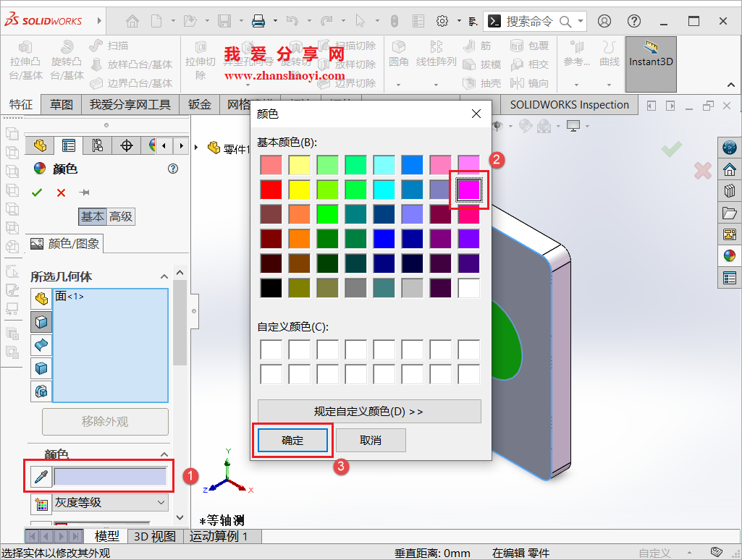Select the magenta color swatch in basic colors
This screenshot has height=560, width=742.
pos(469,189)
